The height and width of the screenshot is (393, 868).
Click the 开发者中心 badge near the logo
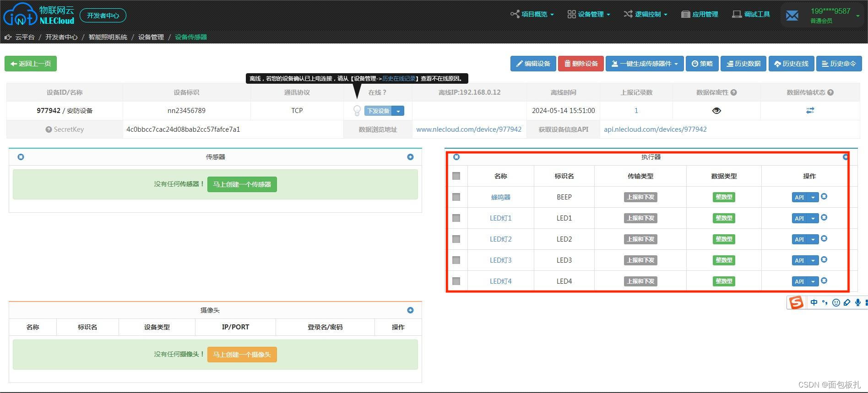pos(103,15)
